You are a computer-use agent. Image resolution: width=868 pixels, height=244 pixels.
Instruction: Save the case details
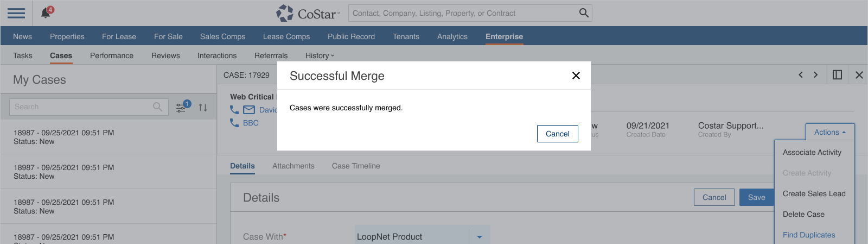[756, 197]
